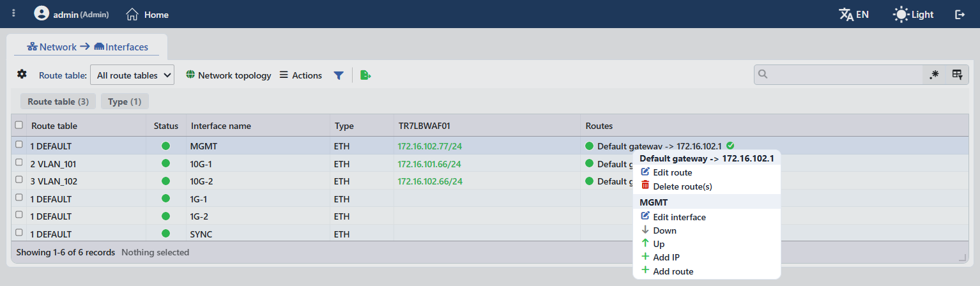Choose Delete route(s) in context menu
The width and height of the screenshot is (980, 286).
point(707,186)
